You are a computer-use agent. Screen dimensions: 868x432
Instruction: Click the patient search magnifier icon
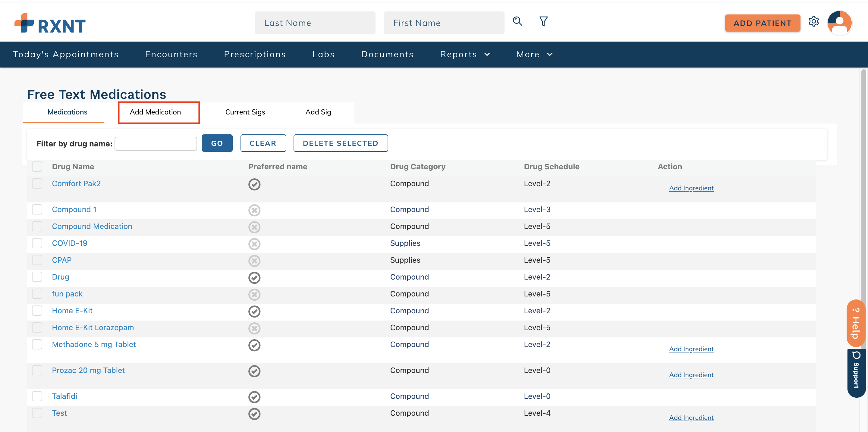pyautogui.click(x=517, y=22)
